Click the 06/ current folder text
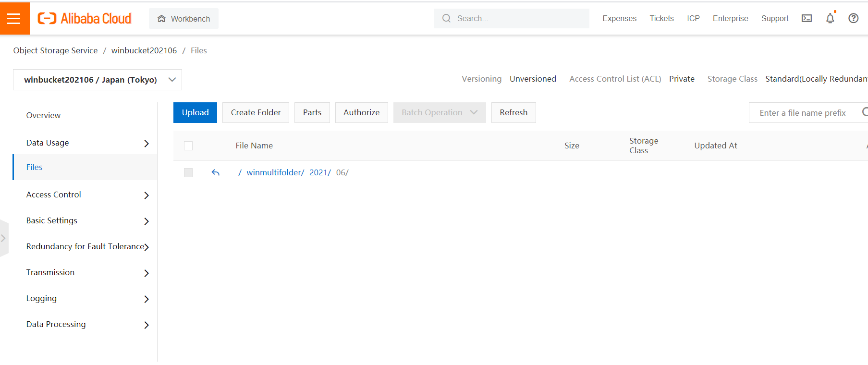Viewport: 868px width, 365px height. click(x=342, y=172)
